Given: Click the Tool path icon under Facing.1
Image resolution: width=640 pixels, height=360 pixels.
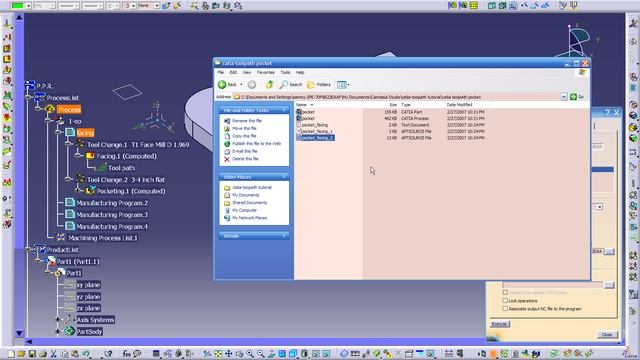Looking at the screenshot, I should click(100, 168).
